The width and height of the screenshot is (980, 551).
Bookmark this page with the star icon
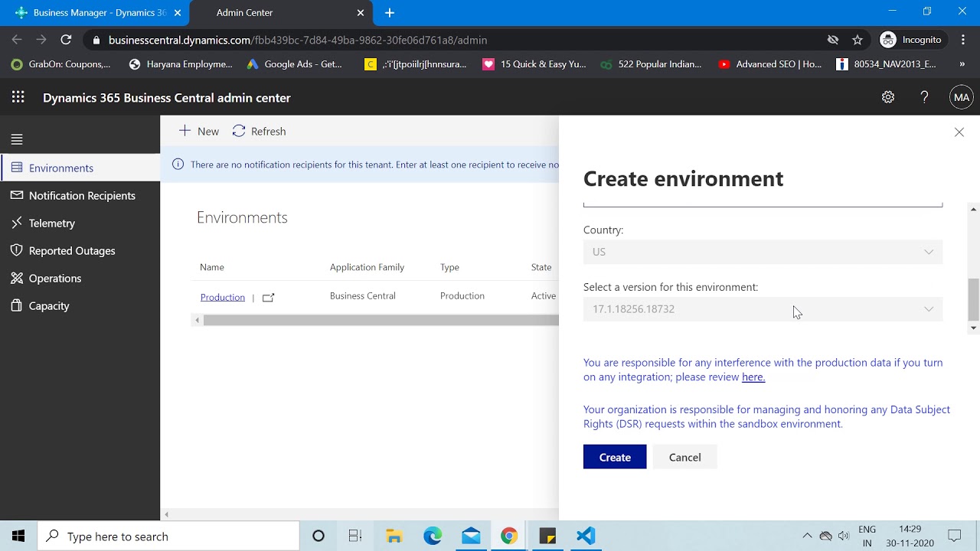[x=857, y=40]
